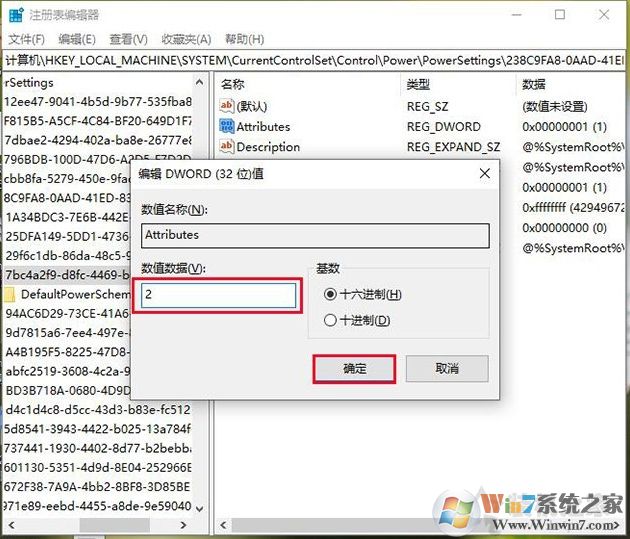Click the tree pane scroll right arrow

click(183, 525)
